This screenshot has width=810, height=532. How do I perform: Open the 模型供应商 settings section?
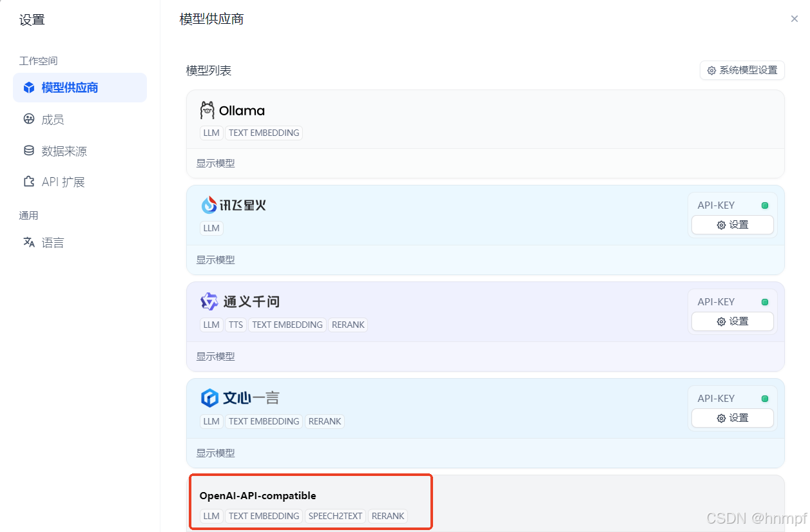(x=80, y=88)
